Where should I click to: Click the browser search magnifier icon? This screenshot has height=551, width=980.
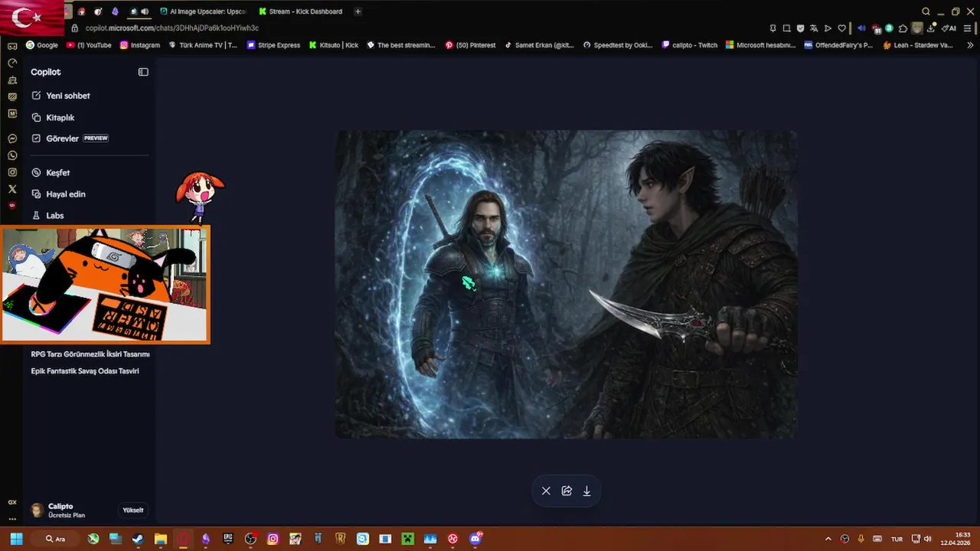pos(926,11)
